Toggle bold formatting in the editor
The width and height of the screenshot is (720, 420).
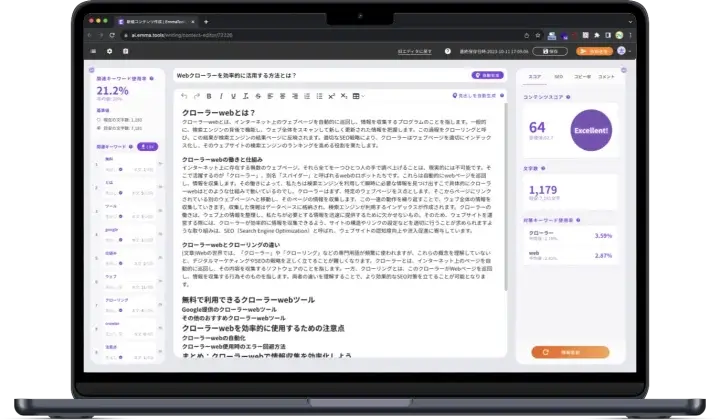pyautogui.click(x=208, y=96)
